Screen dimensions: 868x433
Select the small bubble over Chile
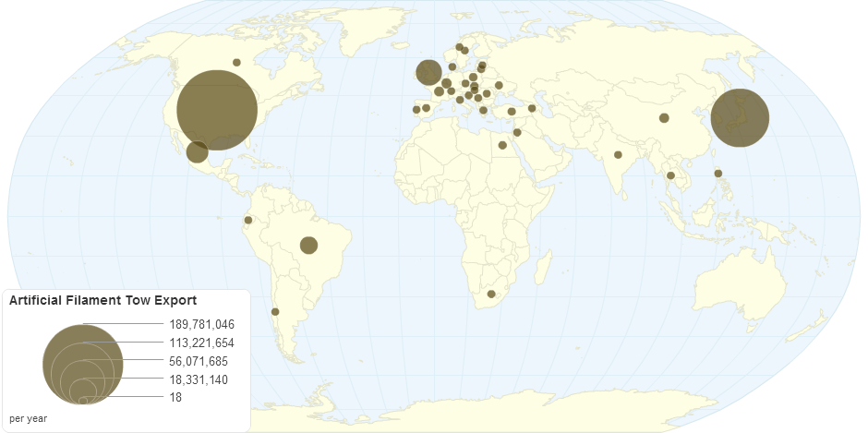tap(275, 312)
